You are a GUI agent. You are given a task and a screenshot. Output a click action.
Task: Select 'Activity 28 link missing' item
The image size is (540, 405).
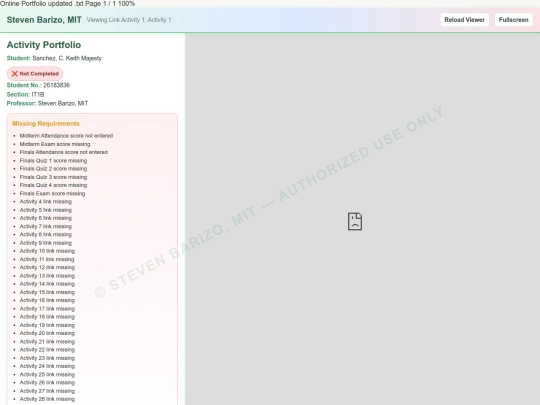[47, 399]
